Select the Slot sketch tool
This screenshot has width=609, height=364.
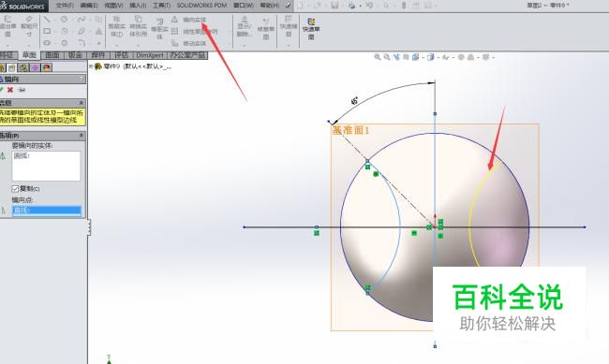coord(47,43)
